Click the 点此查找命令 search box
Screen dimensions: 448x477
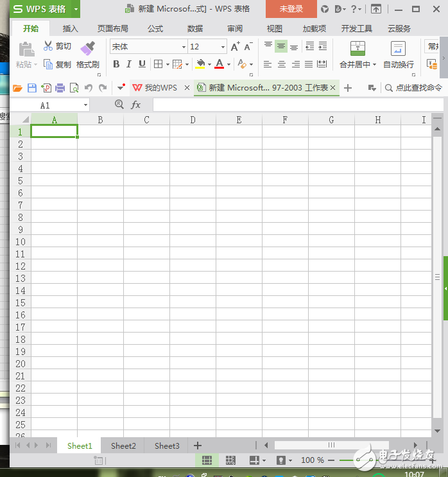coord(413,88)
